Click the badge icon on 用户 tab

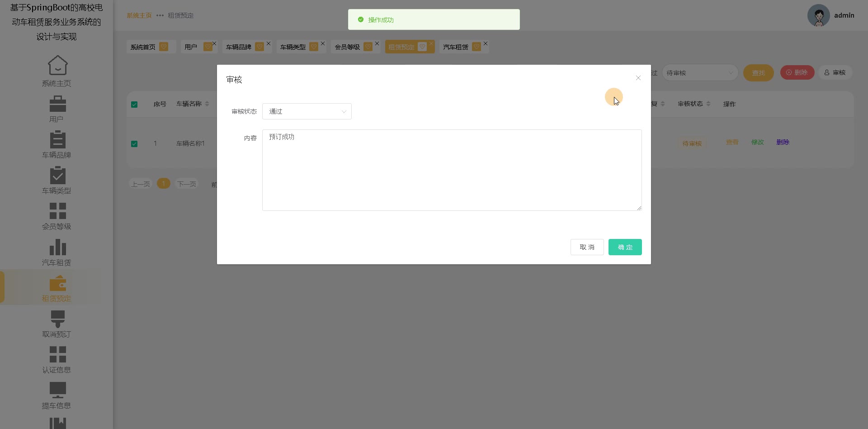(x=208, y=47)
